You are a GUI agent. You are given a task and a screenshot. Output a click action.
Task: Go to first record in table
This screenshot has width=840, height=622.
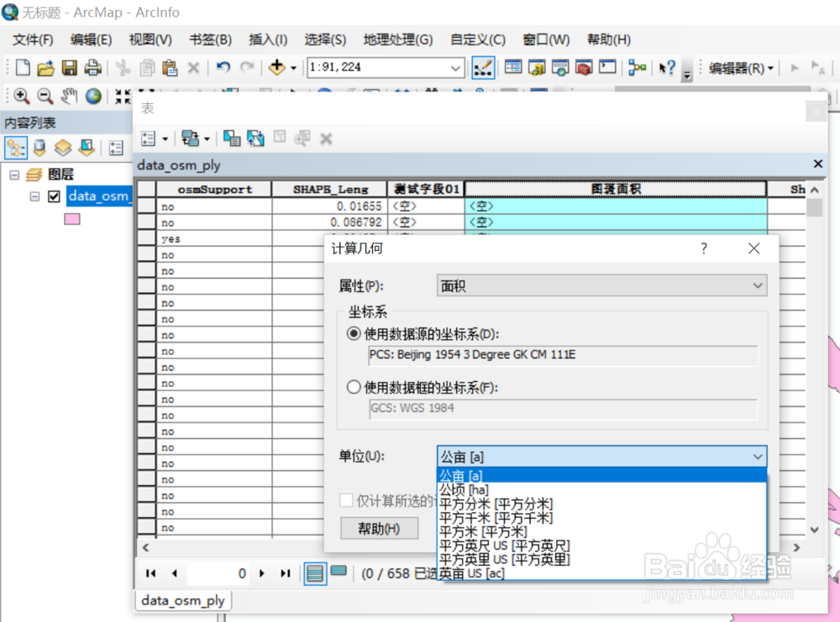pos(151,573)
